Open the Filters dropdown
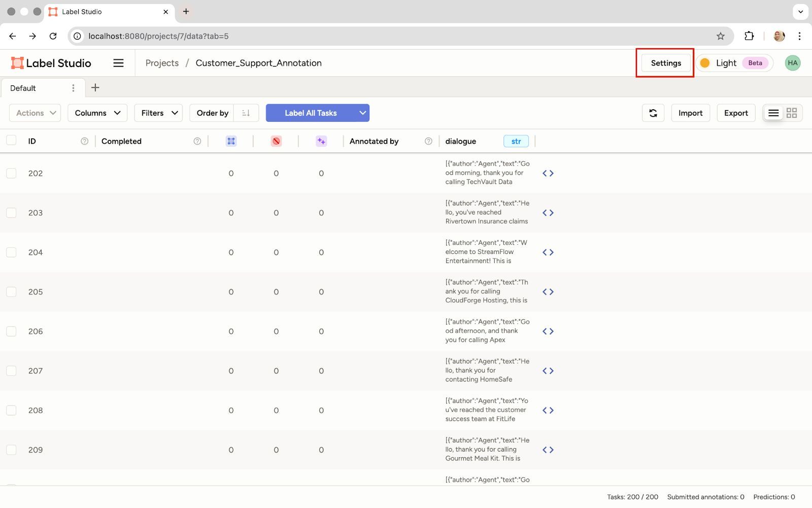This screenshot has width=812, height=508. [158, 113]
